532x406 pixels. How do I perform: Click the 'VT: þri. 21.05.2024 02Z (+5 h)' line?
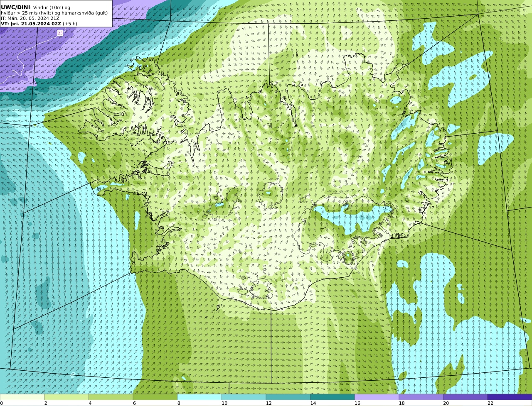click(39, 24)
